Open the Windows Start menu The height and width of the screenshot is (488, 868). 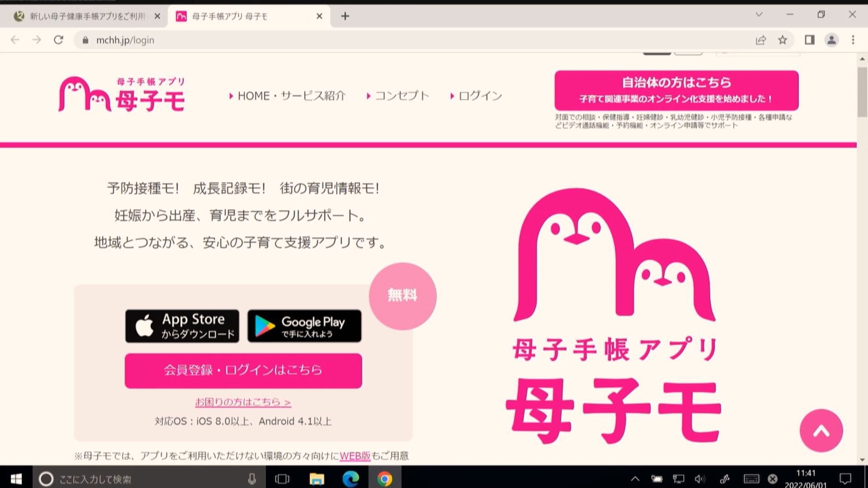click(16, 479)
